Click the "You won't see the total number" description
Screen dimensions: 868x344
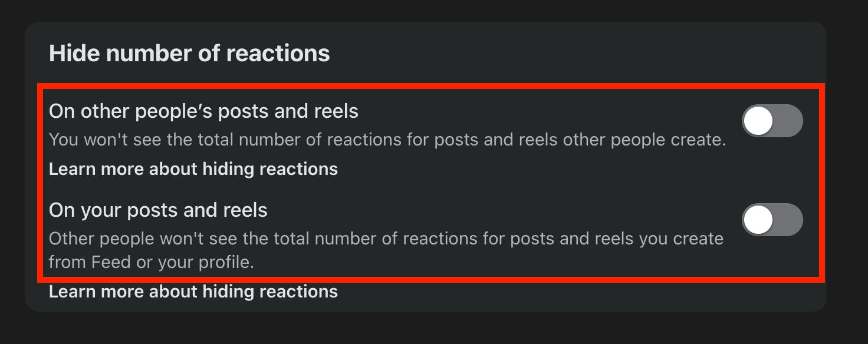point(387,140)
